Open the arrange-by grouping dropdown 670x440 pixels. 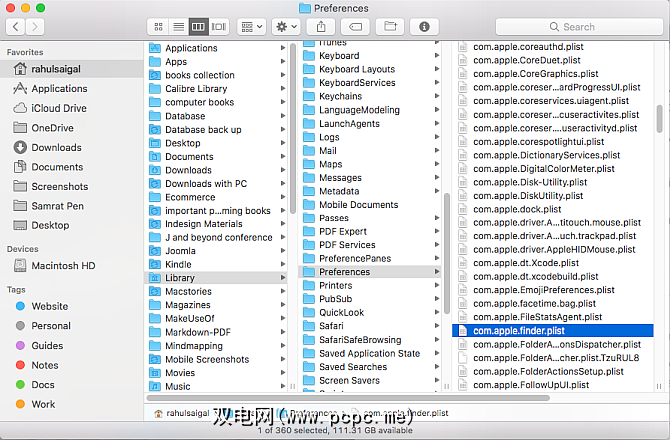click(x=252, y=27)
